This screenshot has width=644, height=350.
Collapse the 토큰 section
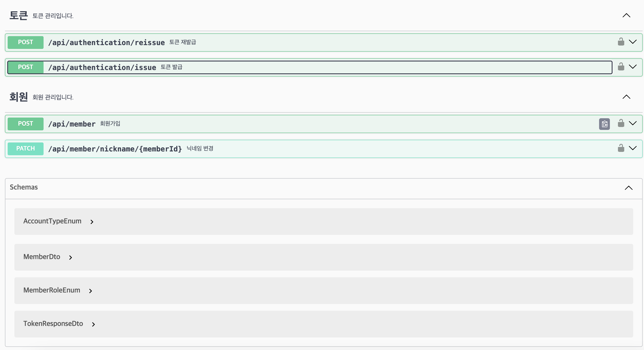(x=626, y=15)
